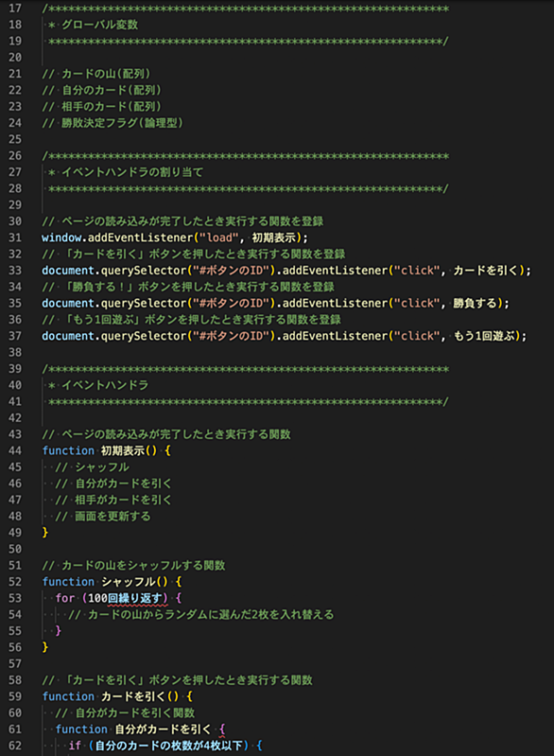Click window.addEventListener on line 31
The height and width of the screenshot is (756, 554).
117,237
